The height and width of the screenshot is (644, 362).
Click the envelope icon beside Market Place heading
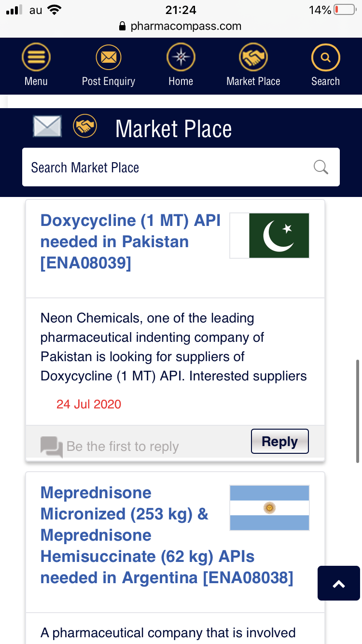pyautogui.click(x=47, y=126)
